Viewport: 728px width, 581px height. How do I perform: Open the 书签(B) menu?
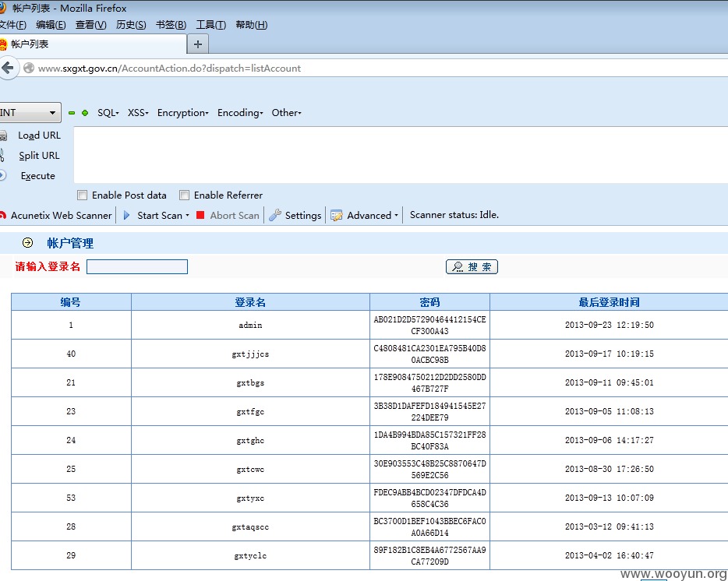(171, 25)
